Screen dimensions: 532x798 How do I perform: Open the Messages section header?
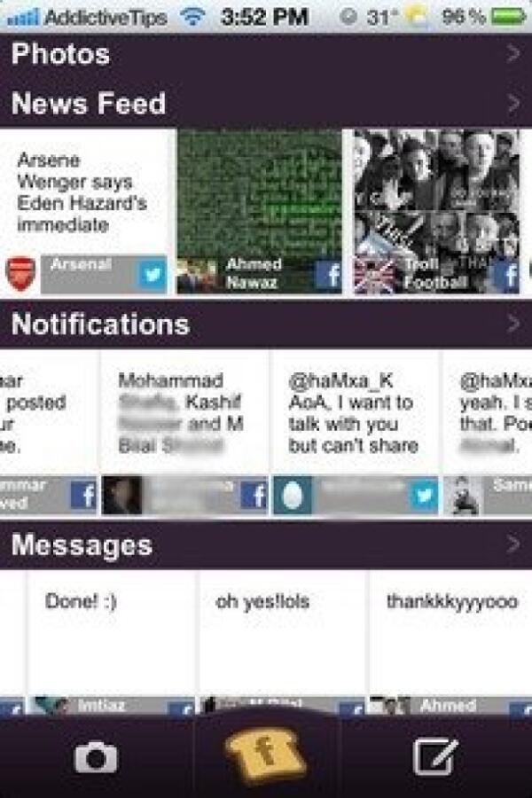(x=266, y=545)
